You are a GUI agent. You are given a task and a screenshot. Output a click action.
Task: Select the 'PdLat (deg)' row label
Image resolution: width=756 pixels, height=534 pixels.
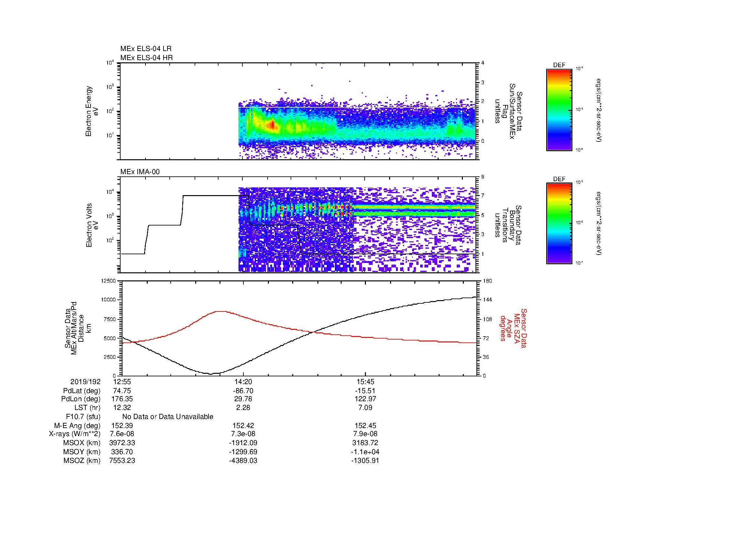click(82, 391)
